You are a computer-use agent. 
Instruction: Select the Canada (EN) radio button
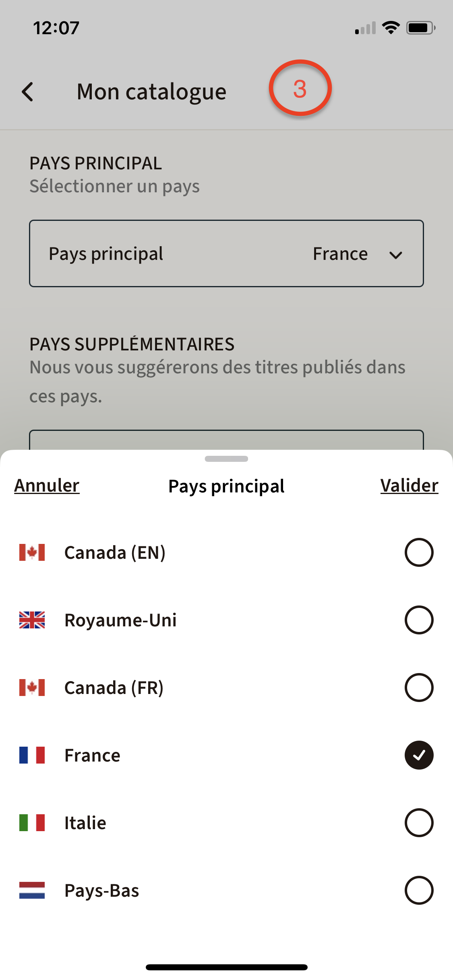coord(419,552)
